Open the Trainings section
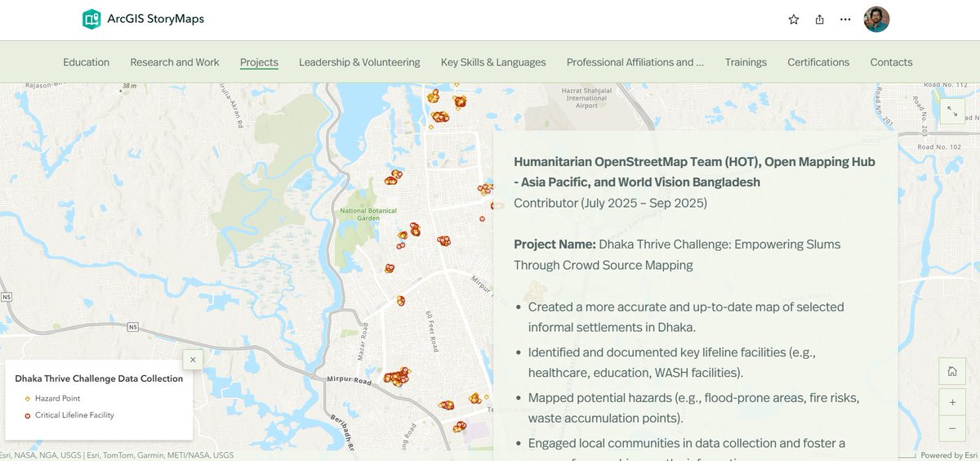This screenshot has width=980, height=461. pos(746,62)
